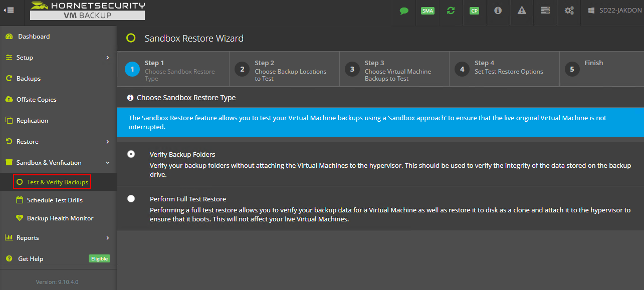Open the settings gears icon
Screen dimensions: 644x290
pos(569,11)
